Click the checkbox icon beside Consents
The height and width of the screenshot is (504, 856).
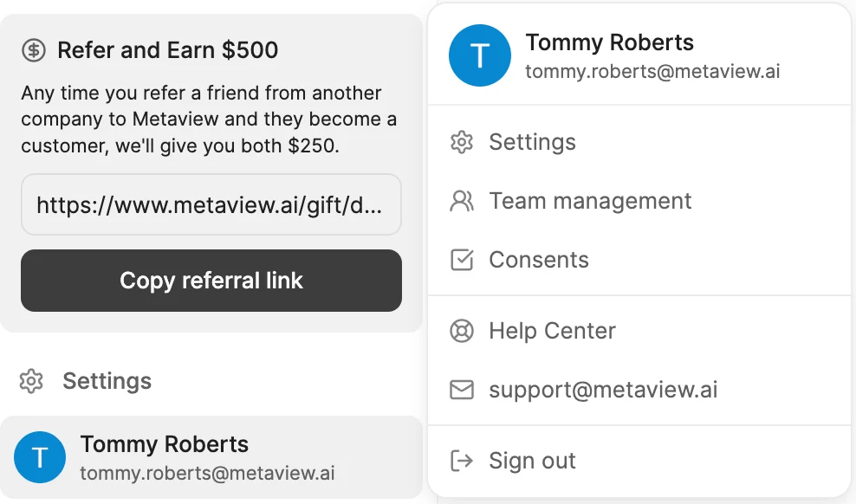coord(461,260)
